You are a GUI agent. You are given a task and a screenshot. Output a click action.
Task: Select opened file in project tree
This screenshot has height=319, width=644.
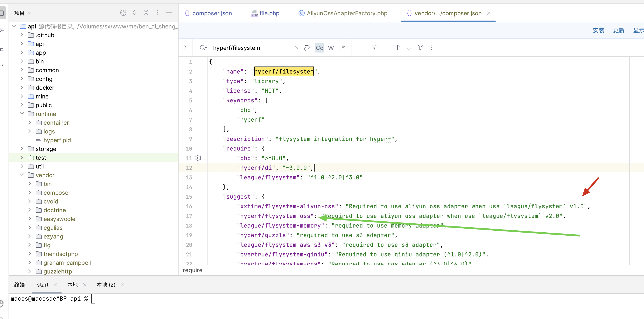[x=123, y=13]
